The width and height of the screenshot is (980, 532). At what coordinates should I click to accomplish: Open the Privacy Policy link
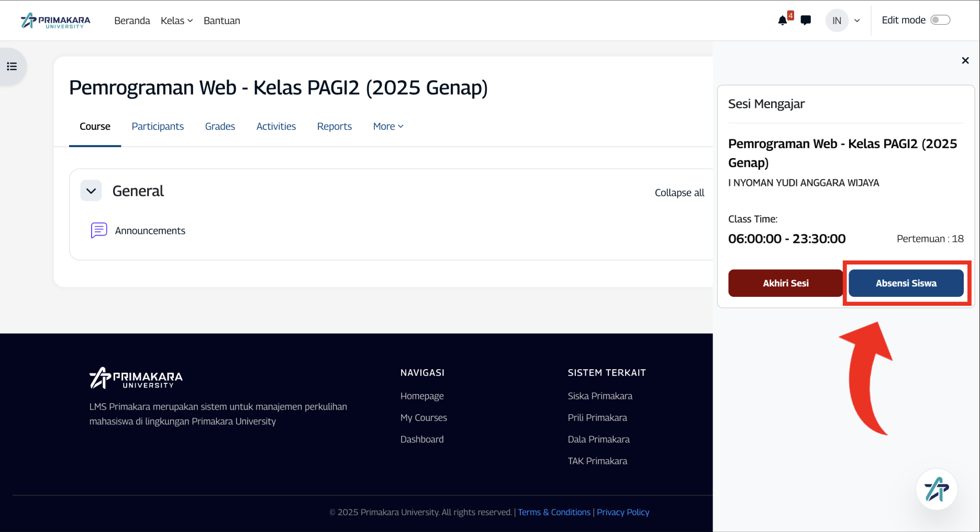point(623,512)
